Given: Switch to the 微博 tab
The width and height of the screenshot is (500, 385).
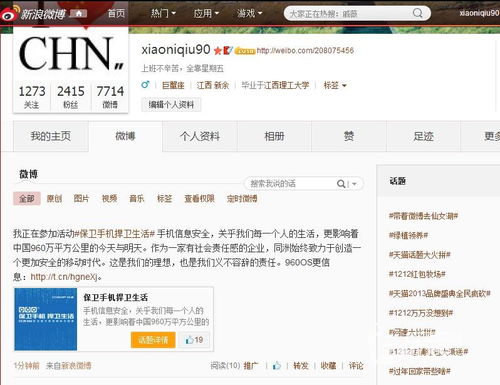Looking at the screenshot, I should 125,136.
